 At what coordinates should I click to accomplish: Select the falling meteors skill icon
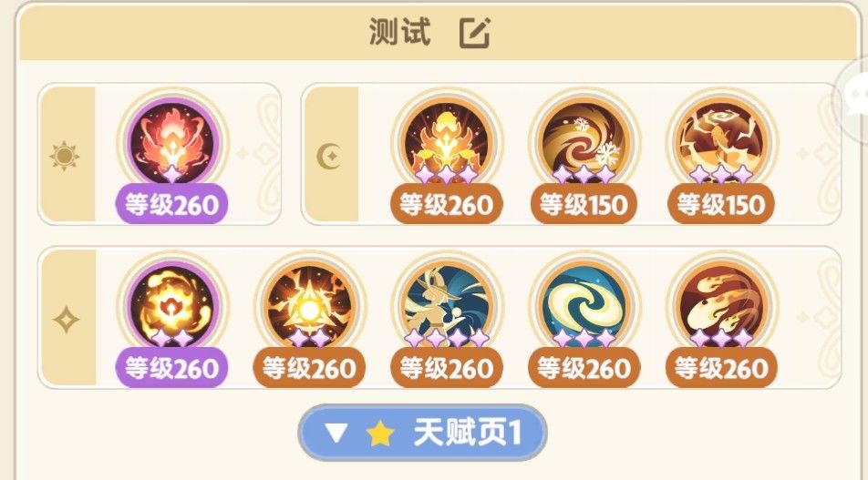point(721,305)
